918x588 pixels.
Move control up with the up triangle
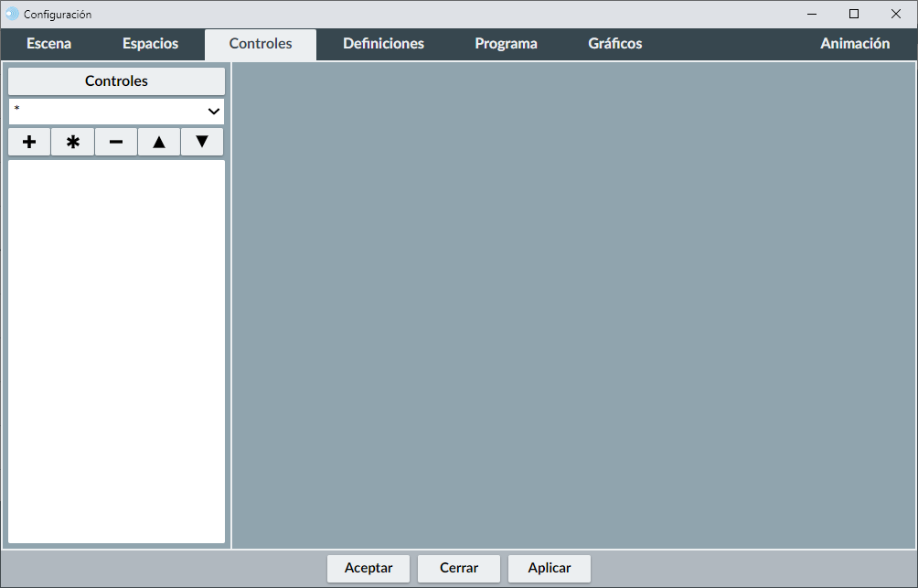159,142
